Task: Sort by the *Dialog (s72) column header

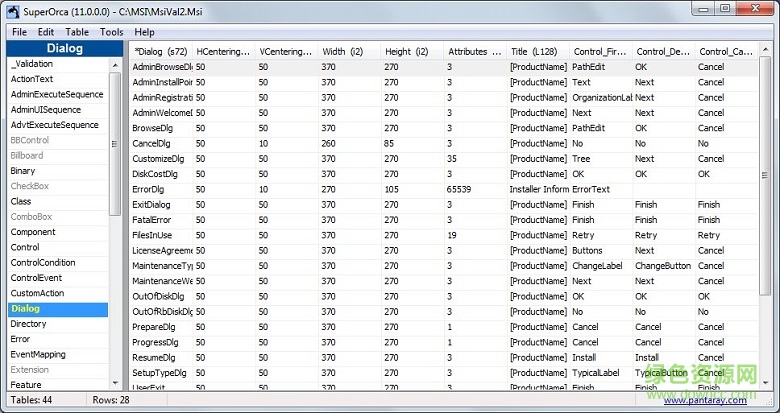Action: click(161, 52)
